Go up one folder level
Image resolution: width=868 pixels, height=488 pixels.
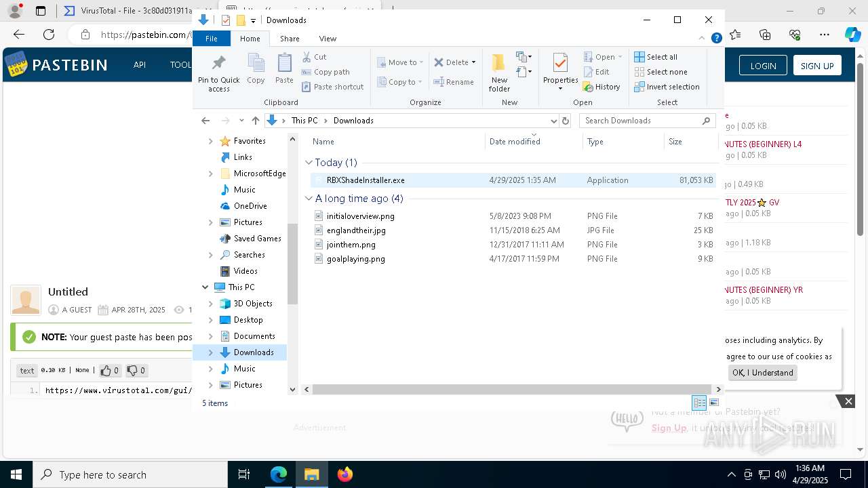255,121
